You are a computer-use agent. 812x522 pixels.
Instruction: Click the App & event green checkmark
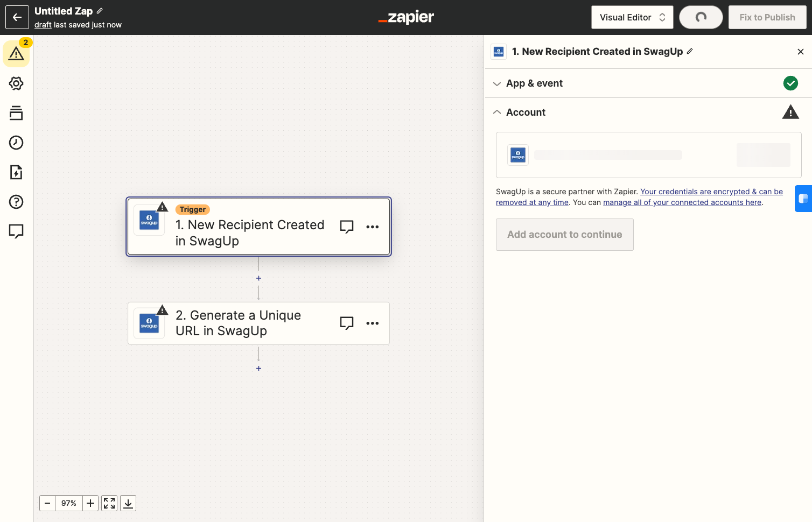tap(790, 83)
